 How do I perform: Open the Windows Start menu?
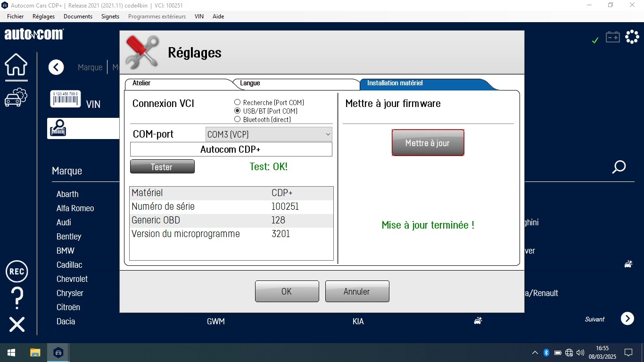[x=11, y=353]
